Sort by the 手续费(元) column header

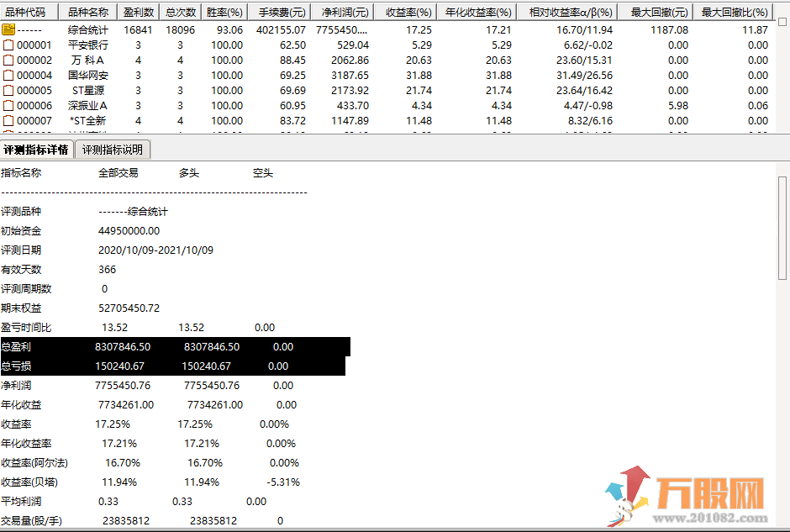click(279, 12)
